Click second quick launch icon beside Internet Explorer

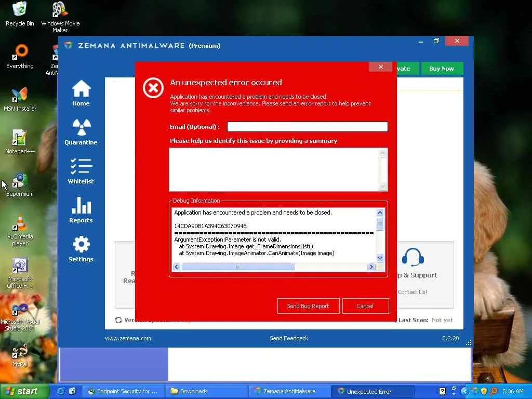(72, 391)
